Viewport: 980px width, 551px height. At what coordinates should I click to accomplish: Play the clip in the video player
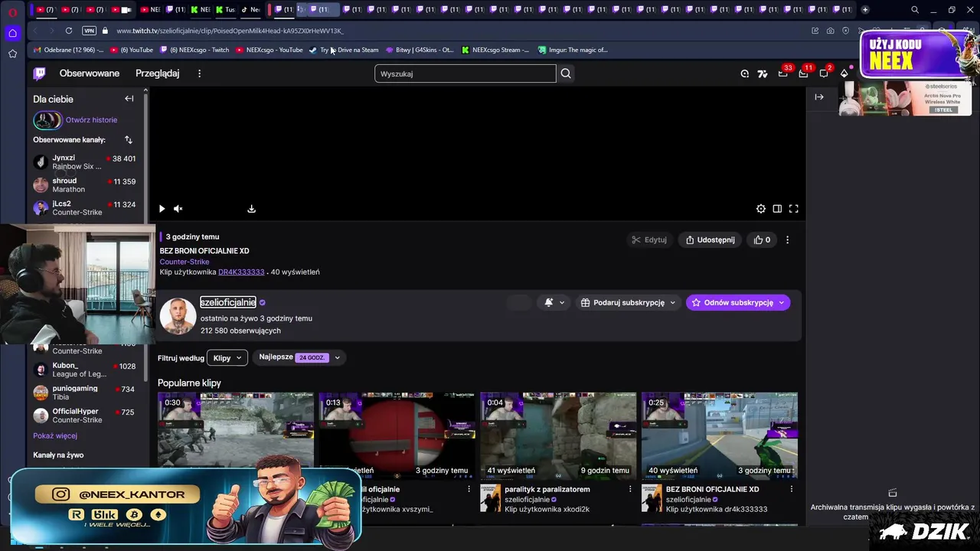(x=162, y=209)
